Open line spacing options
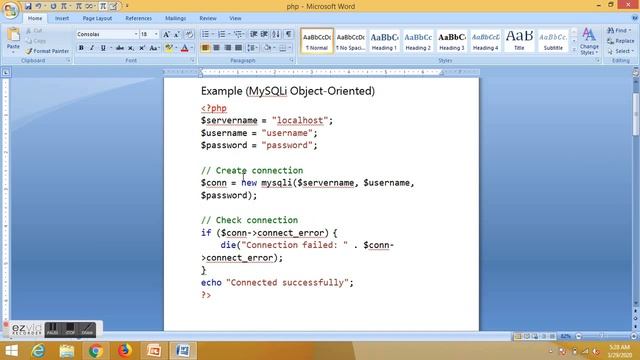The width and height of the screenshot is (640, 360). [252, 48]
